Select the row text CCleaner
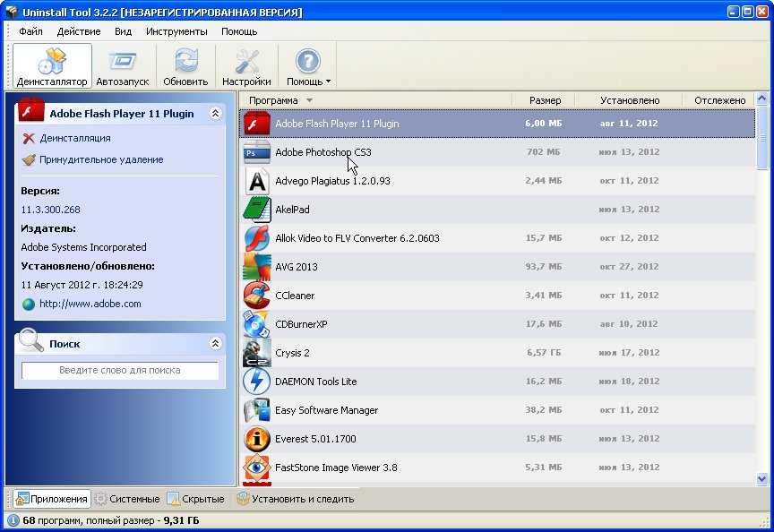This screenshot has height=532, width=774. click(x=295, y=296)
